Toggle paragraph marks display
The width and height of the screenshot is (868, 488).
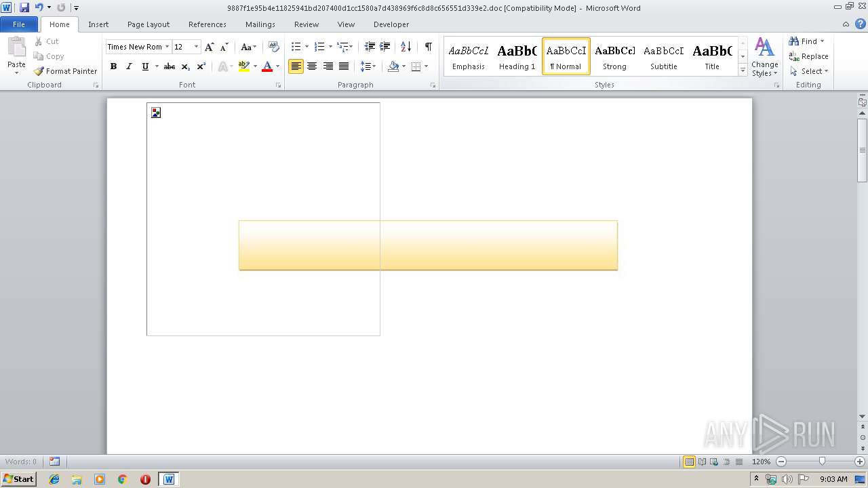428,47
